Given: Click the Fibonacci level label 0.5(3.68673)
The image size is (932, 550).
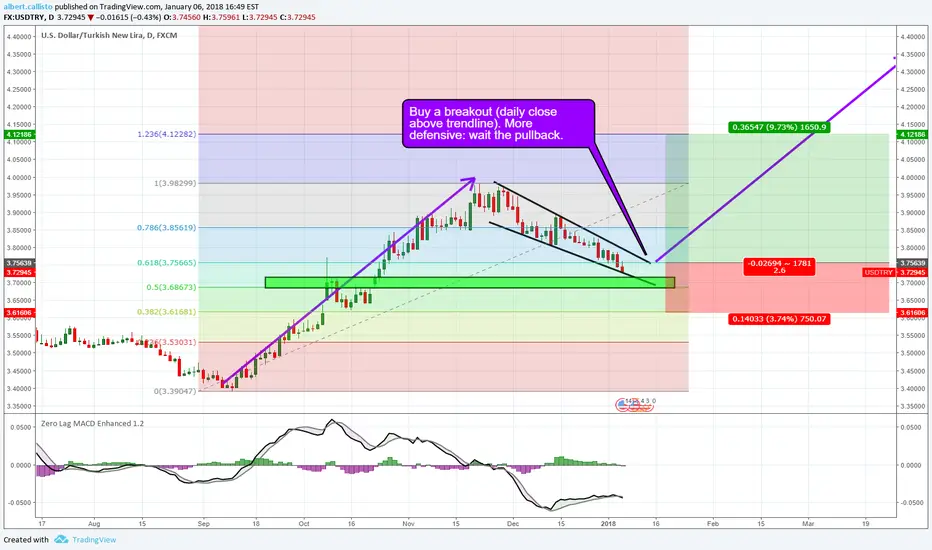Looking at the screenshot, I should tap(172, 287).
